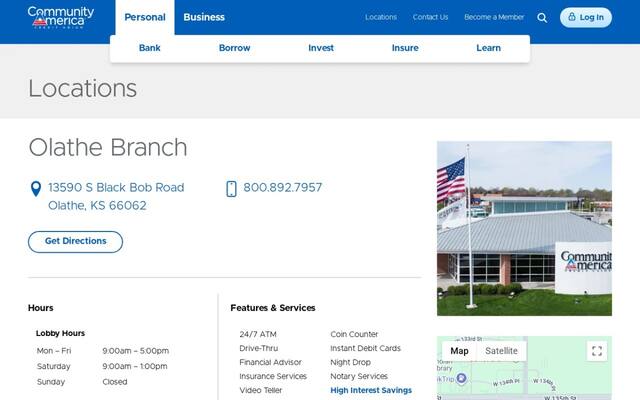Open the High Interest Savings link
The image size is (640, 400).
[371, 390]
